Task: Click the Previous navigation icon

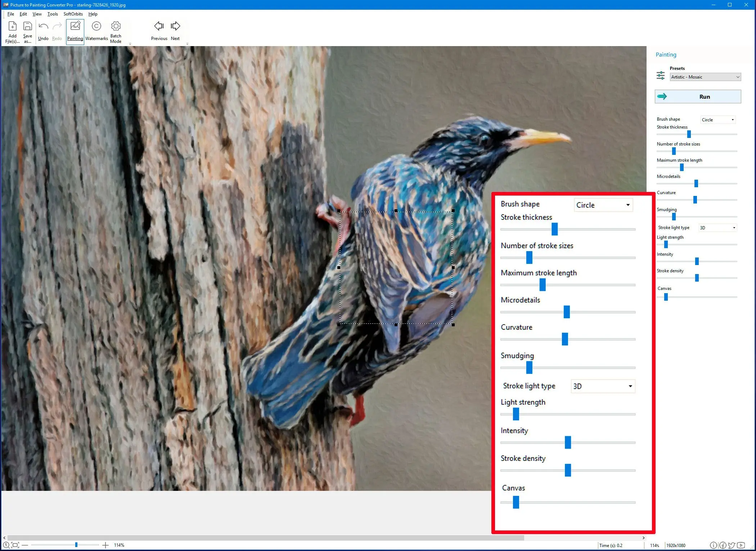Action: (158, 26)
